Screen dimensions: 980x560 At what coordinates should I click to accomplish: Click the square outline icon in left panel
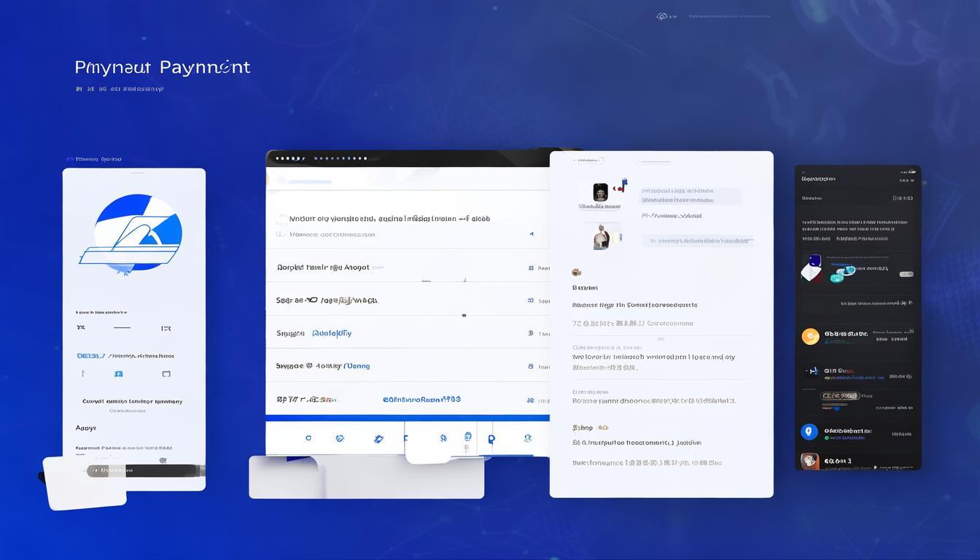[166, 374]
